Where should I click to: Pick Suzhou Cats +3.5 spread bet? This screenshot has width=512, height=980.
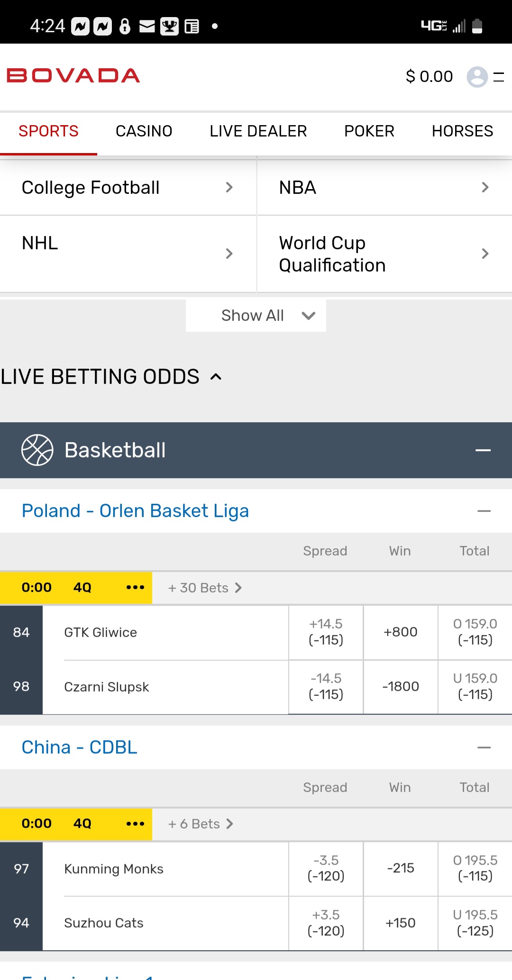pos(326,923)
